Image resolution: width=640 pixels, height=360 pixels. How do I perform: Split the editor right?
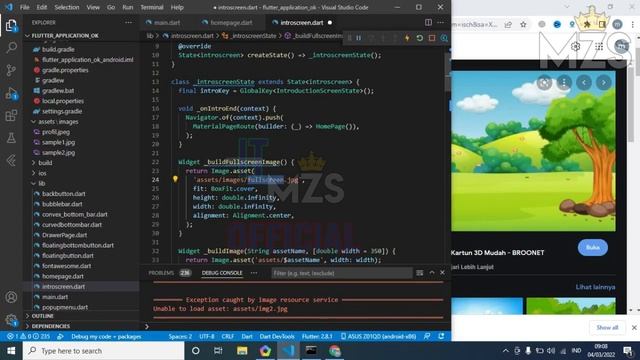[428, 22]
